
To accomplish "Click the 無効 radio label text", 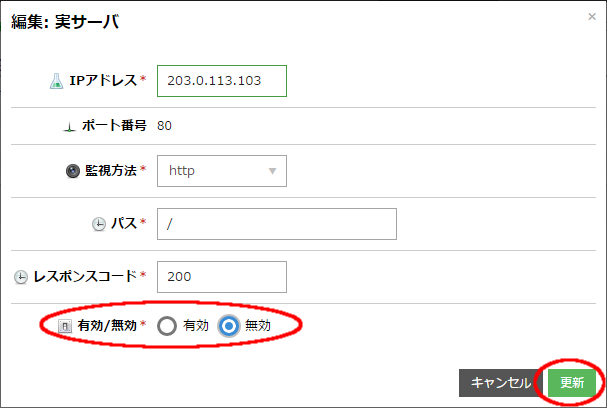I will [x=258, y=326].
